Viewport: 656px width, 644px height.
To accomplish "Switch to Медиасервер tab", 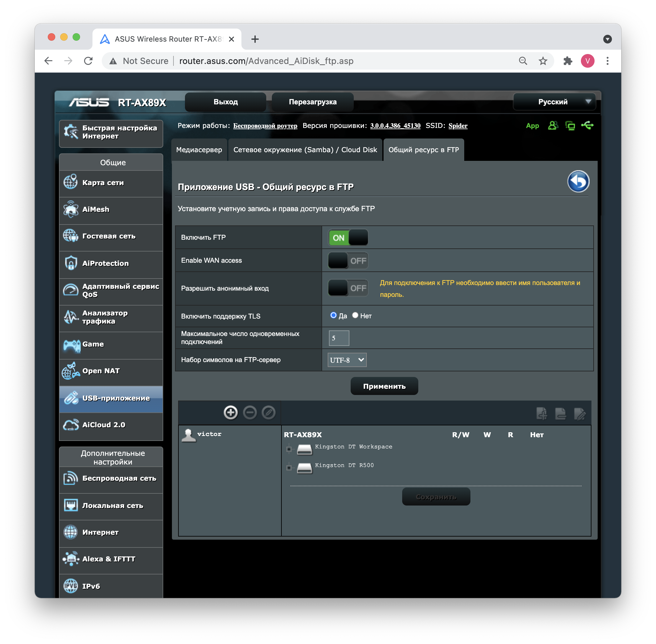I will (x=199, y=149).
